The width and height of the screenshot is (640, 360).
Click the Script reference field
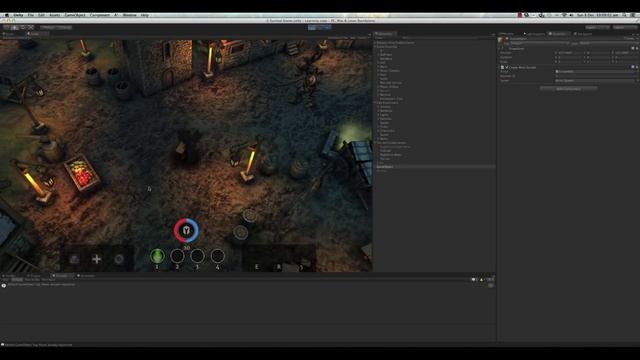point(595,71)
